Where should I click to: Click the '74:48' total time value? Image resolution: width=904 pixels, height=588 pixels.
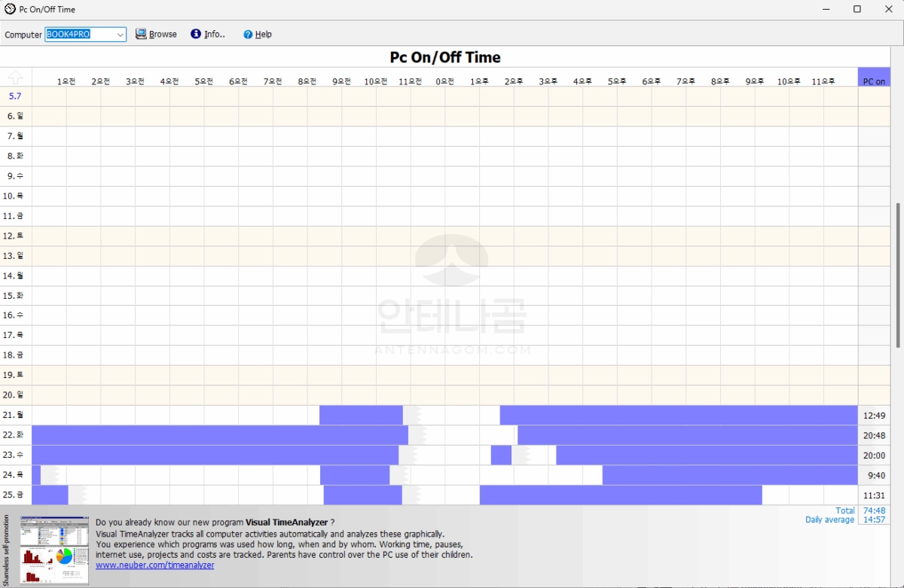(874, 510)
